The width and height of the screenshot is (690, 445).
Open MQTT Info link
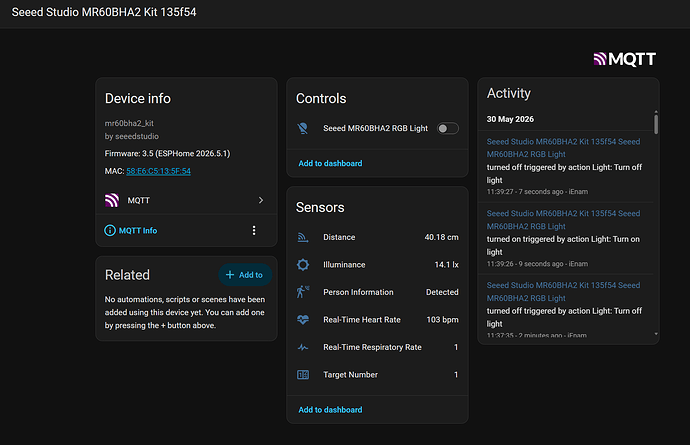click(138, 231)
